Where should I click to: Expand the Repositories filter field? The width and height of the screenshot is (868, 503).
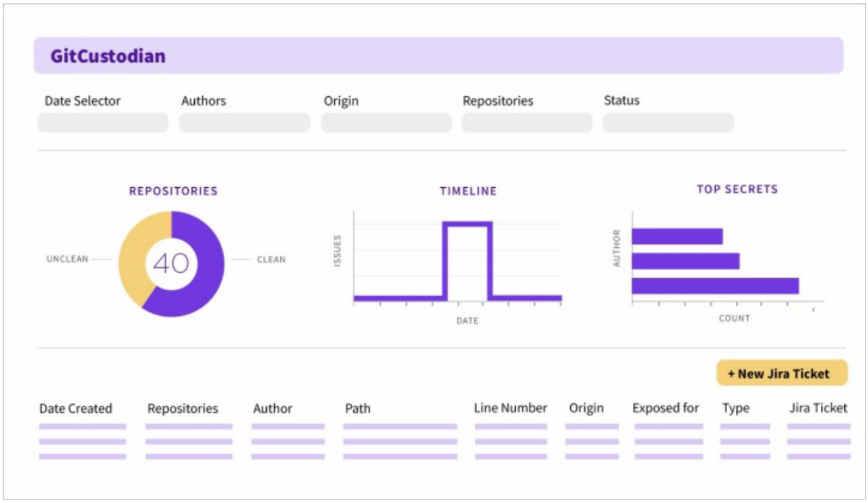coord(527,123)
